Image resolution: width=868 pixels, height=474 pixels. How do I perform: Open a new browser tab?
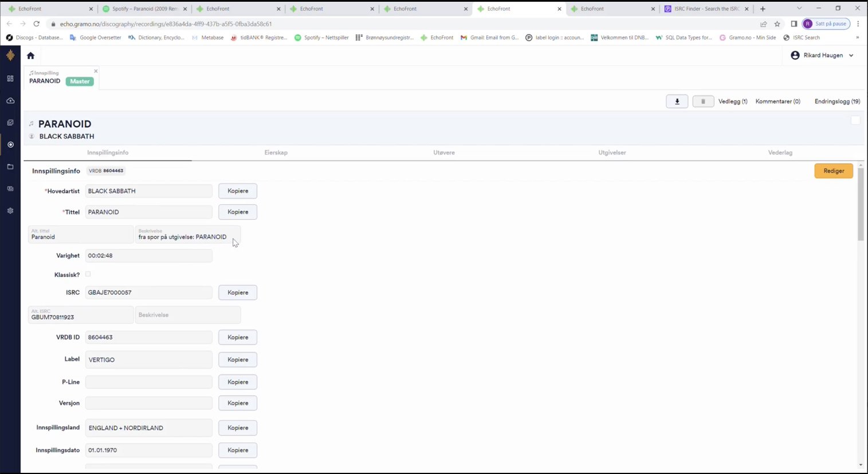(x=763, y=9)
